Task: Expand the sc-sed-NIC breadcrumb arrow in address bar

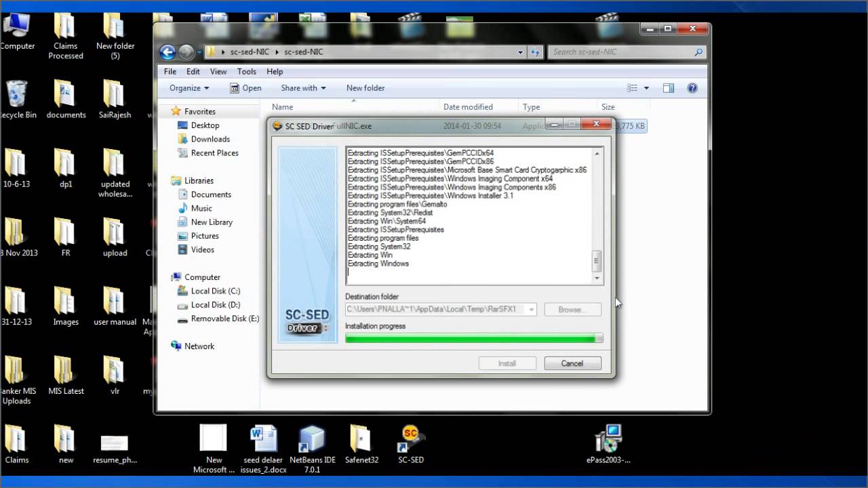Action: (277, 52)
